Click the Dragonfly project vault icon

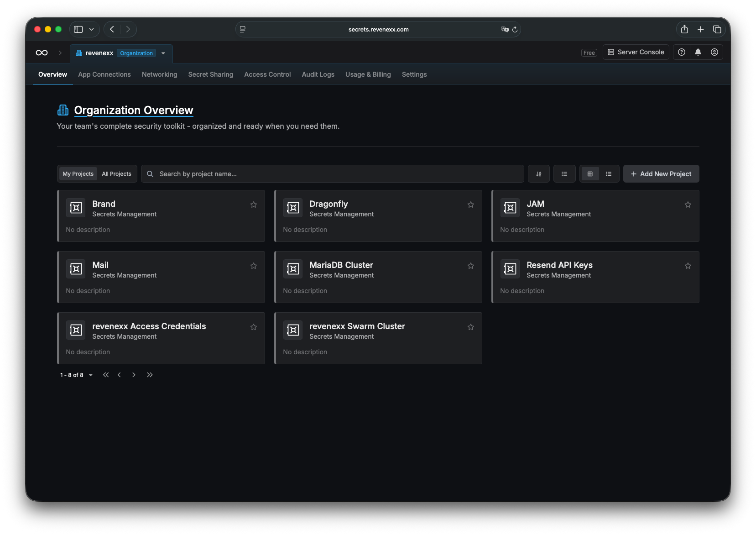293,208
